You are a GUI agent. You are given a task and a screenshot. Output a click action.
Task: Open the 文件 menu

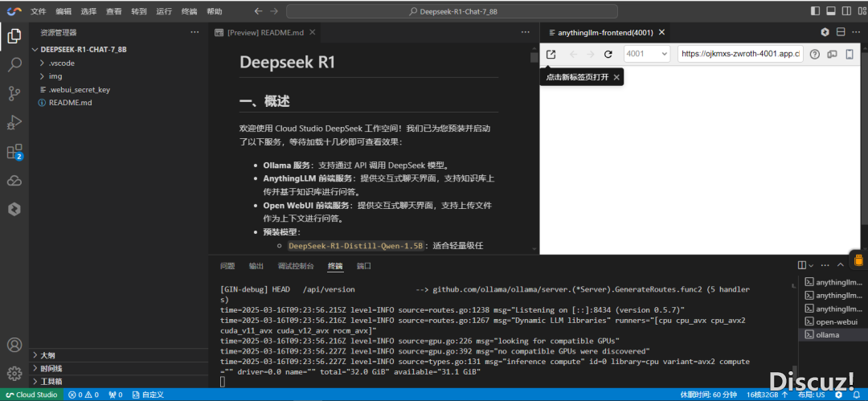[x=39, y=11]
